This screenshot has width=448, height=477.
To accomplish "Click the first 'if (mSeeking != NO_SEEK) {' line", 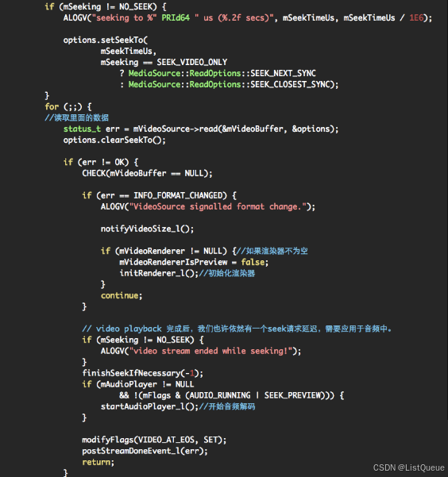I will (106, 6).
